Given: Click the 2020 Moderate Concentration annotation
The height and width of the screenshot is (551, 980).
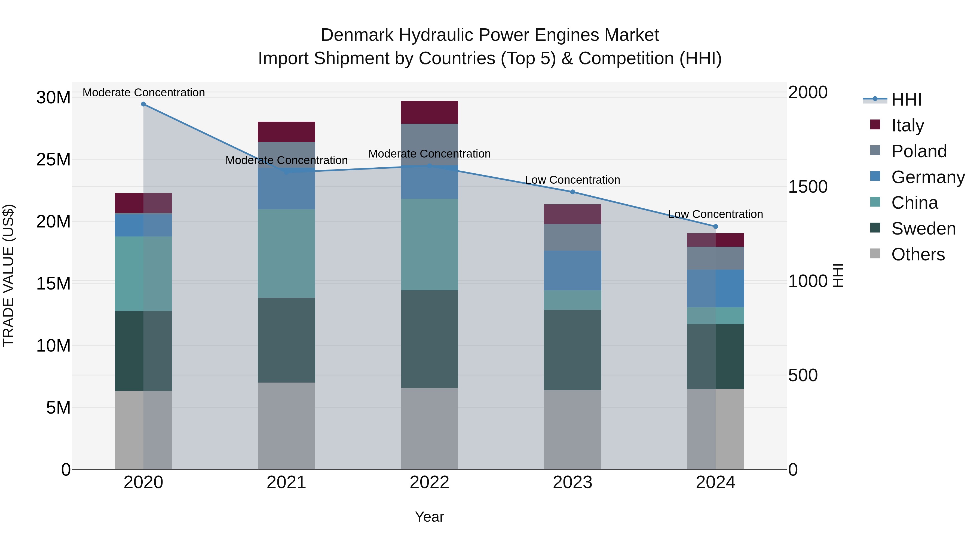Looking at the screenshot, I should [144, 93].
